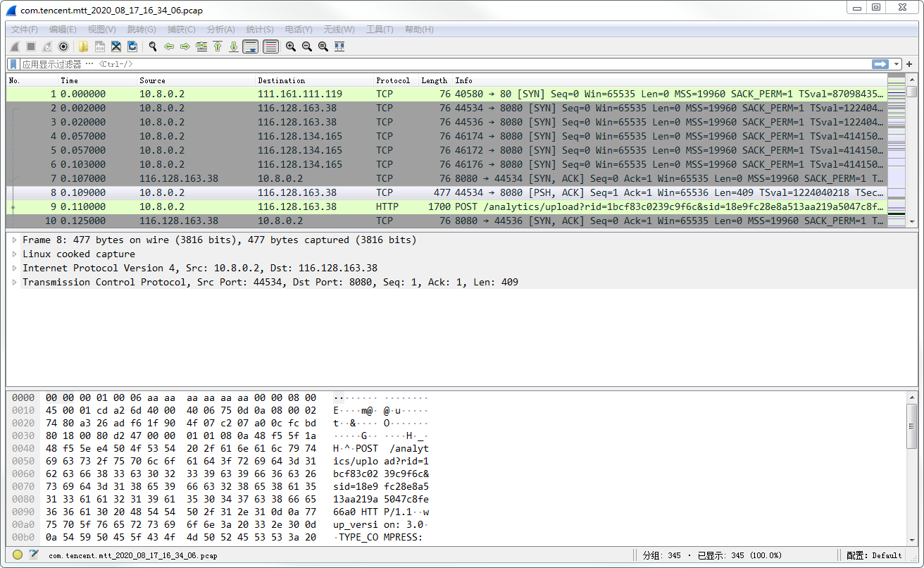The image size is (924, 568).
Task: Go to next packet green arrow
Action: 185,47
